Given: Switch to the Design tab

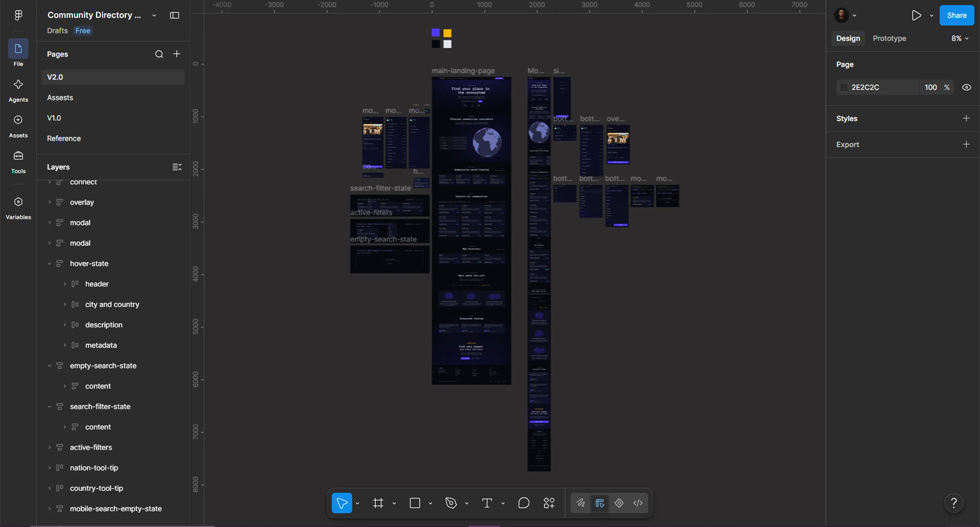Looking at the screenshot, I should [848, 38].
